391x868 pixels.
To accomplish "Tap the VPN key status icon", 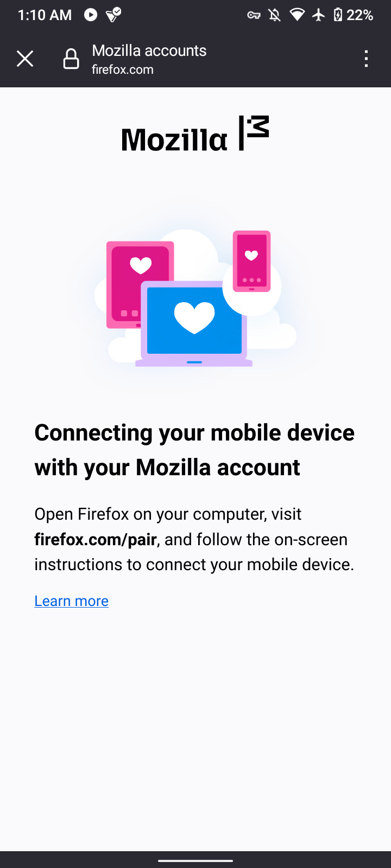I will click(254, 15).
